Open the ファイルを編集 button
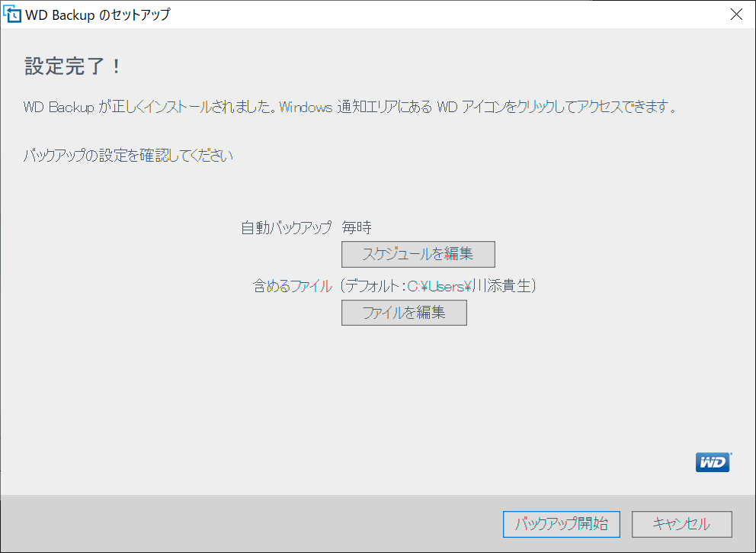 [x=404, y=313]
